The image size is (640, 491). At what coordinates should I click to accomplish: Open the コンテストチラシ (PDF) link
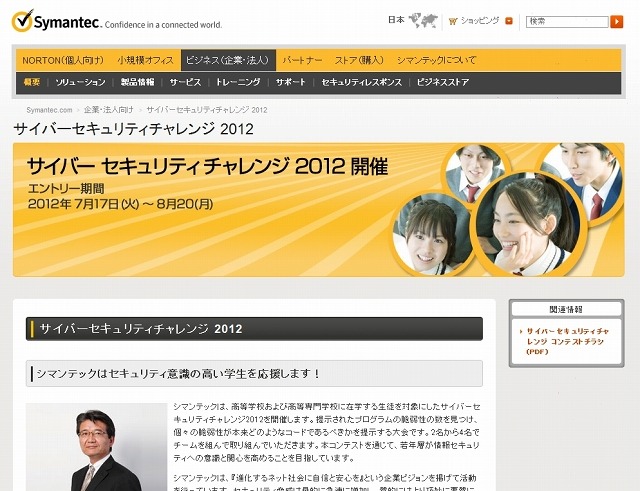[567, 341]
